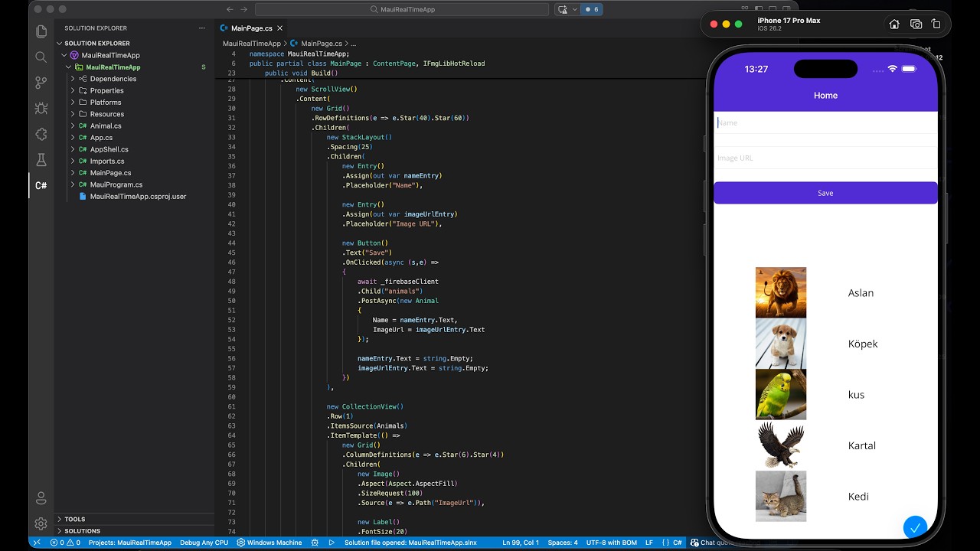Open the Source Control view
Screen dimensions: 980x551
41,83
